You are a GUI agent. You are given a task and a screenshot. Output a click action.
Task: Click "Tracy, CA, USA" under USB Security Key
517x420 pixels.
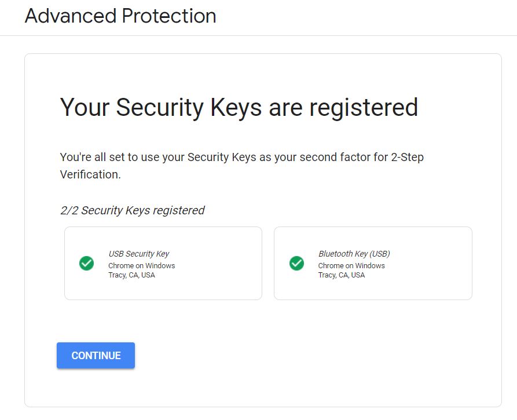tap(131, 275)
